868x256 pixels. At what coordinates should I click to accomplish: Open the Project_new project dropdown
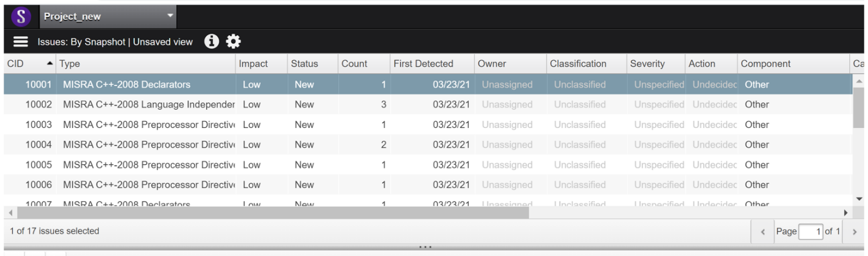tap(109, 16)
